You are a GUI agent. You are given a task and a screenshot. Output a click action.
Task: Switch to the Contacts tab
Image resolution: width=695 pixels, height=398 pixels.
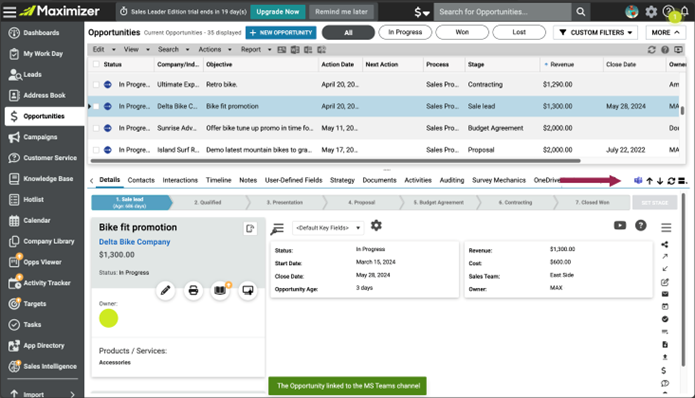[141, 180]
